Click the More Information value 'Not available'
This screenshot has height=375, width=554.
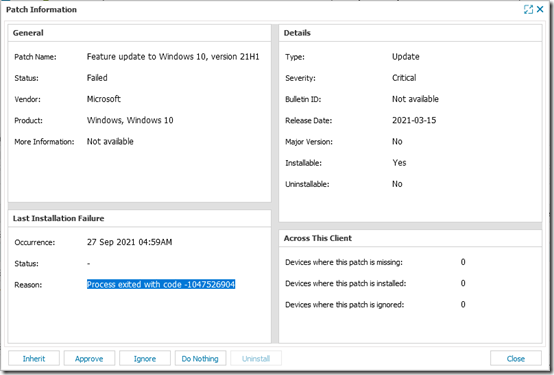pyautogui.click(x=110, y=141)
